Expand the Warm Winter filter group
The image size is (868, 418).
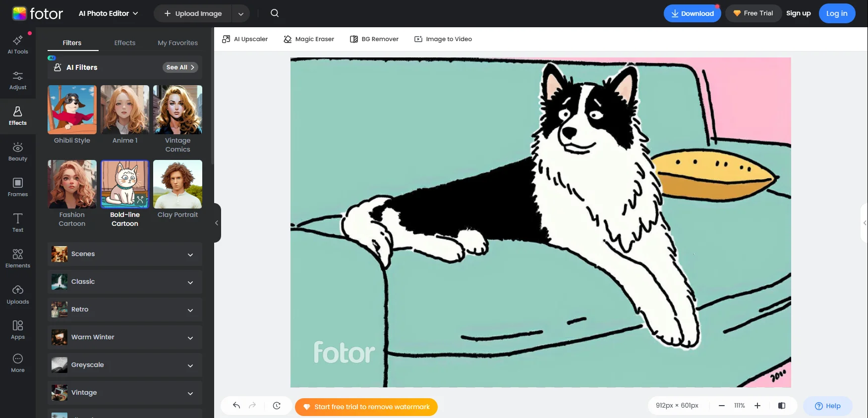[x=125, y=337]
